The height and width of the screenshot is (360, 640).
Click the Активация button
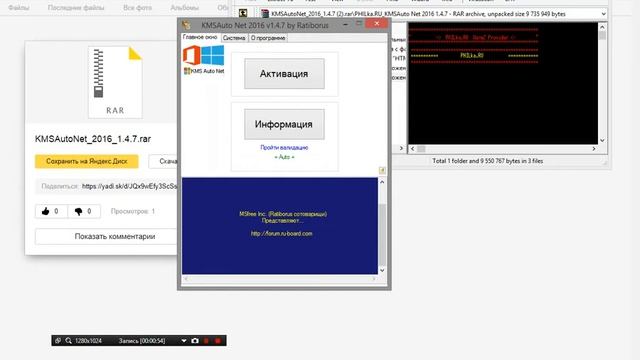284,73
